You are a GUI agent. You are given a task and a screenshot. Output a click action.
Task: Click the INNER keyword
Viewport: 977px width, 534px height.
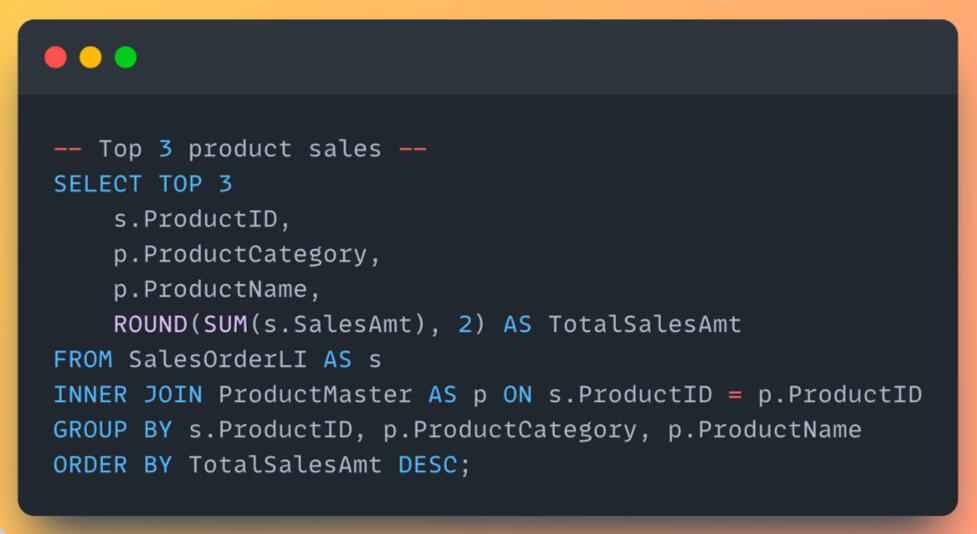point(90,394)
